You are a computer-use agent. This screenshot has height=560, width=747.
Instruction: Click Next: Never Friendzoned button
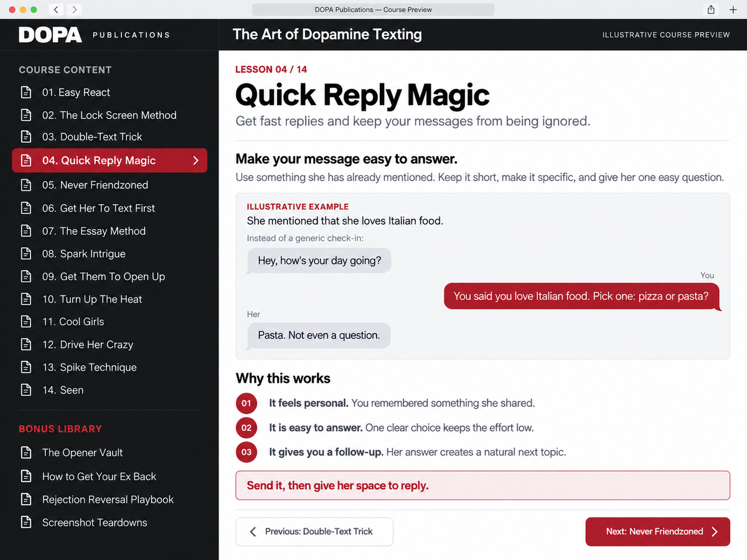click(657, 531)
